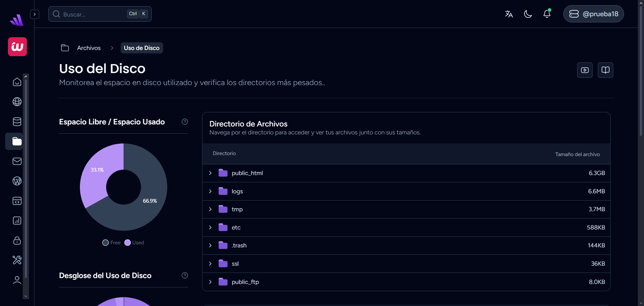Toggle the Used legend item in chart

click(x=134, y=243)
